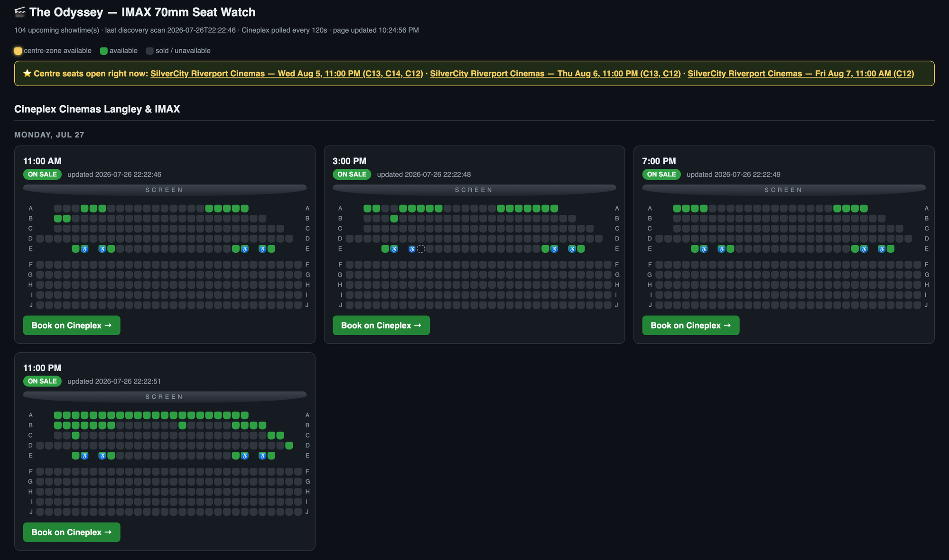Select second wheelchair seat from left in 7:00 PM row E
Screen dimensions: 949x560
click(721, 249)
